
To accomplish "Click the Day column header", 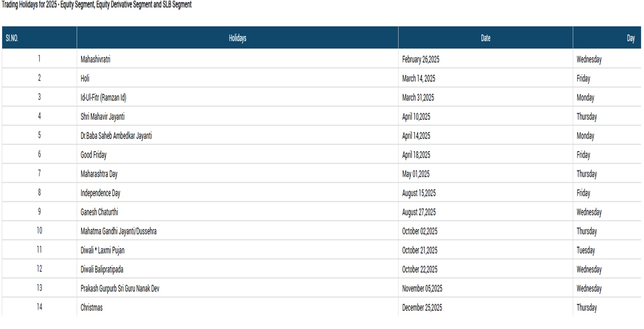I will coord(630,38).
